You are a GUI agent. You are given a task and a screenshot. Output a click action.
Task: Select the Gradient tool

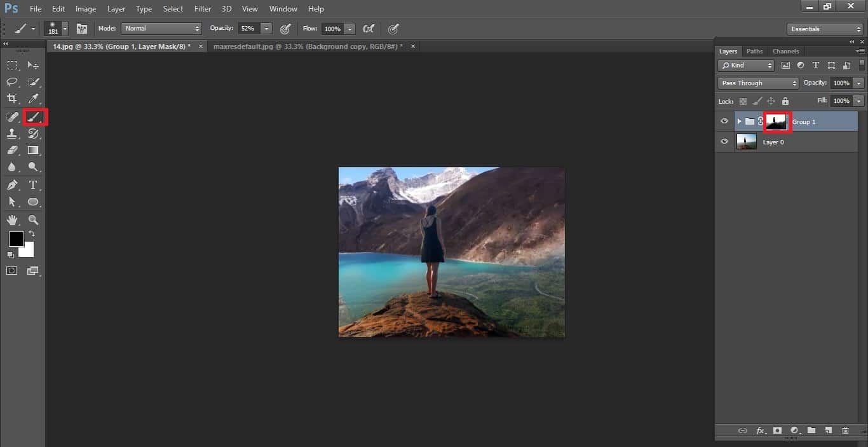33,150
